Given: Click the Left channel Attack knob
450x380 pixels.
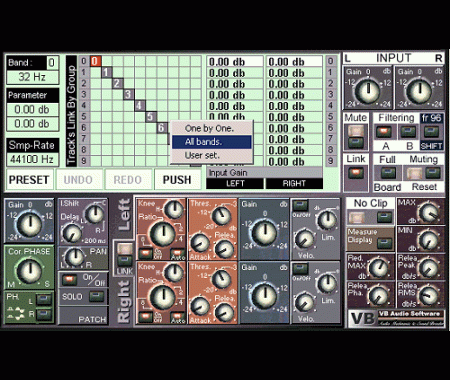Looking at the screenshot, I should click(x=199, y=244).
